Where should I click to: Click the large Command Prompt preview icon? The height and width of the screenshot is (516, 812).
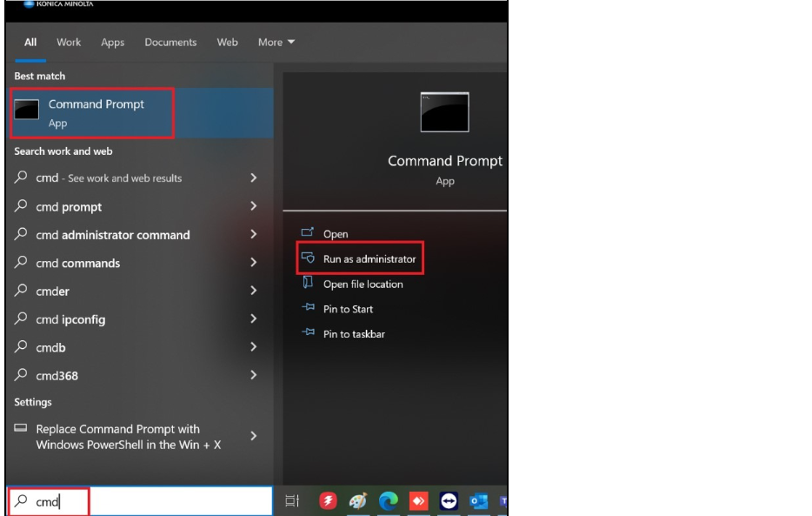click(444, 112)
